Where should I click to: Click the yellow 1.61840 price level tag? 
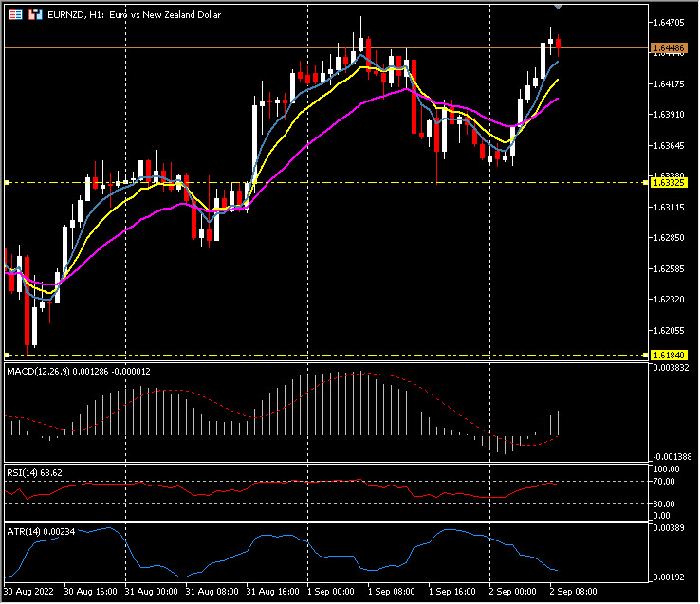click(669, 355)
